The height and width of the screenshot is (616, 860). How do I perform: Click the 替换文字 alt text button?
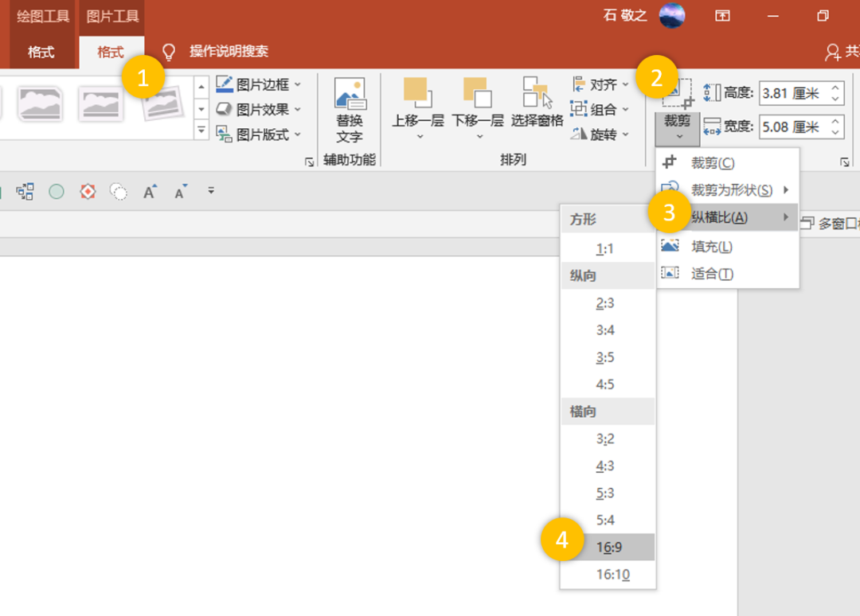click(350, 110)
